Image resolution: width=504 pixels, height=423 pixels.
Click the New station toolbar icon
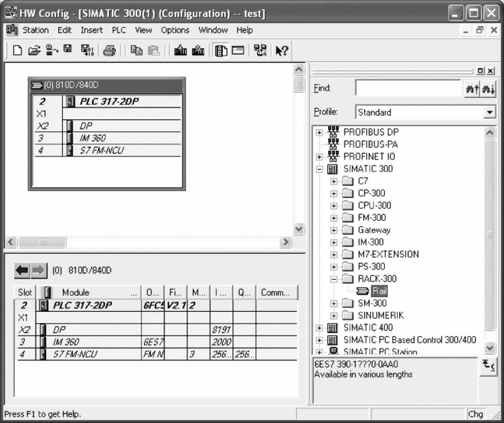coord(17,50)
